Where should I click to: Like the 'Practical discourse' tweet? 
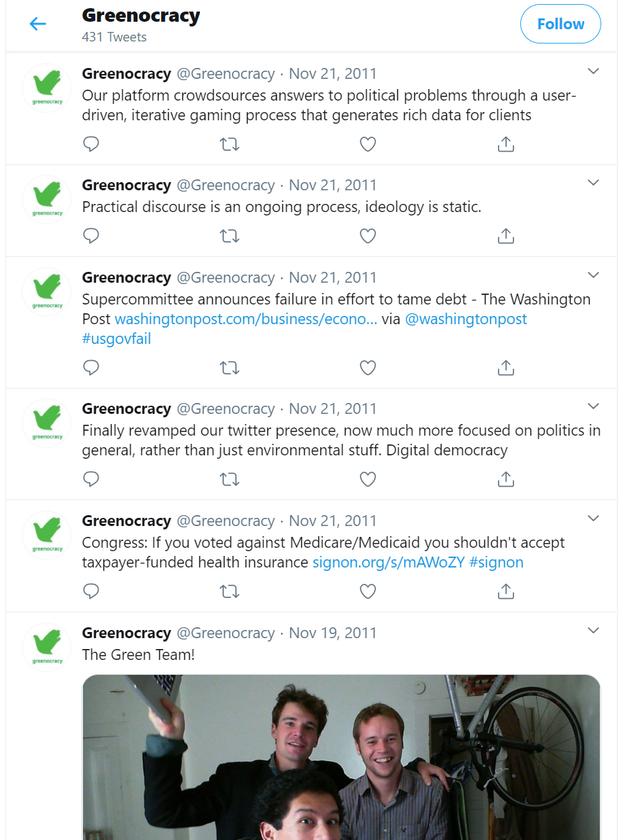368,236
